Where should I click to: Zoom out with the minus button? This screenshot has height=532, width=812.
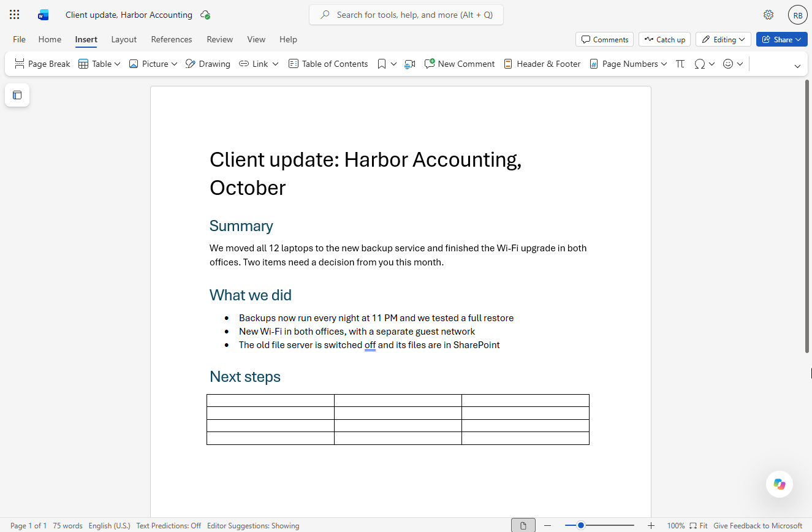tap(548, 525)
